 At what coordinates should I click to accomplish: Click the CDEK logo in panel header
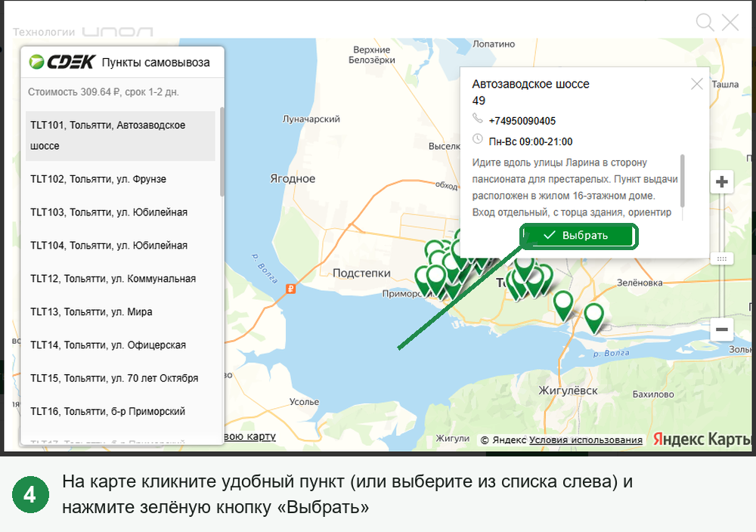click(x=62, y=62)
